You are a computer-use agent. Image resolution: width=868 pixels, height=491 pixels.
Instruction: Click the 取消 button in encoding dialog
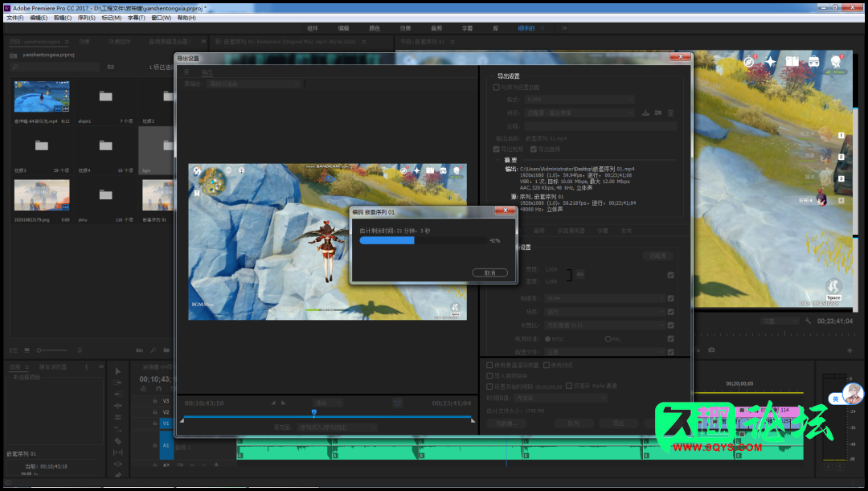tap(490, 273)
